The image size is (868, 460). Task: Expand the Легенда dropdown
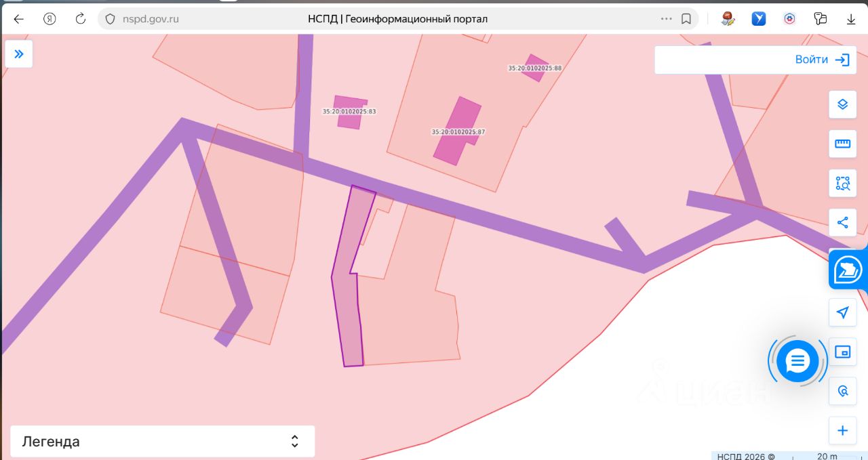coord(163,442)
